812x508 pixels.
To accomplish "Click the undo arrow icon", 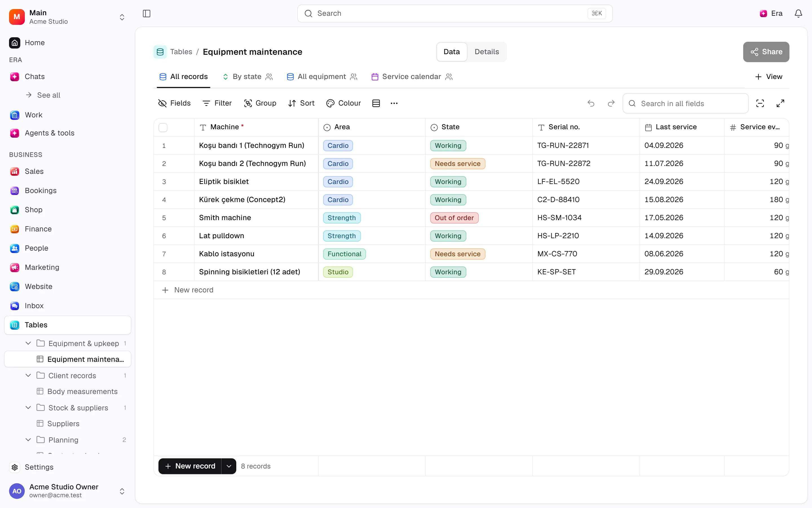I will coord(591,104).
